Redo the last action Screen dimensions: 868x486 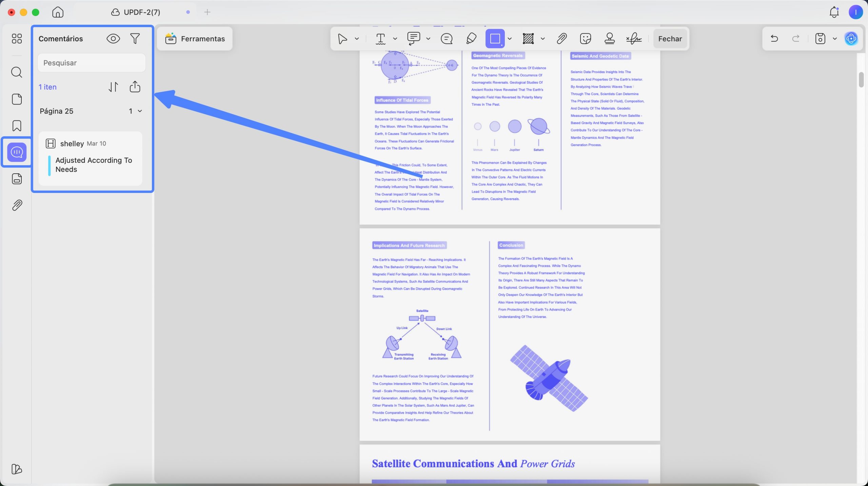(796, 39)
